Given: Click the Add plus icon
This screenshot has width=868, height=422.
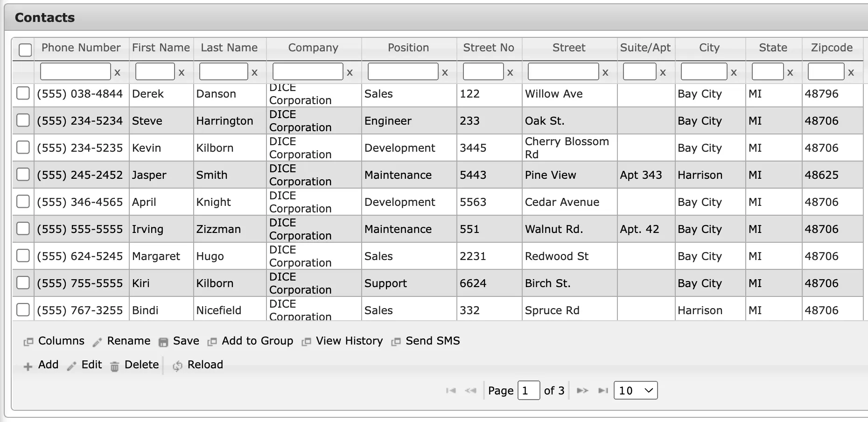Looking at the screenshot, I should click(28, 366).
